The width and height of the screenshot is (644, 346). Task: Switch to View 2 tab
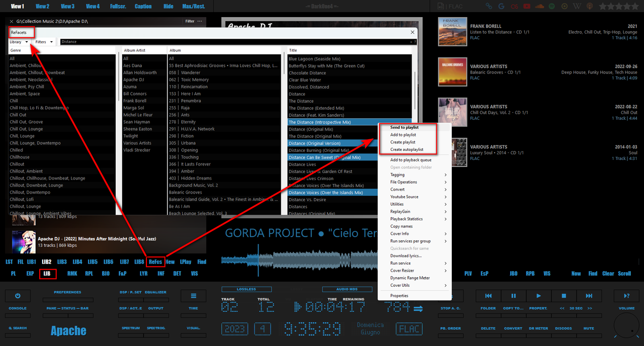(x=42, y=7)
